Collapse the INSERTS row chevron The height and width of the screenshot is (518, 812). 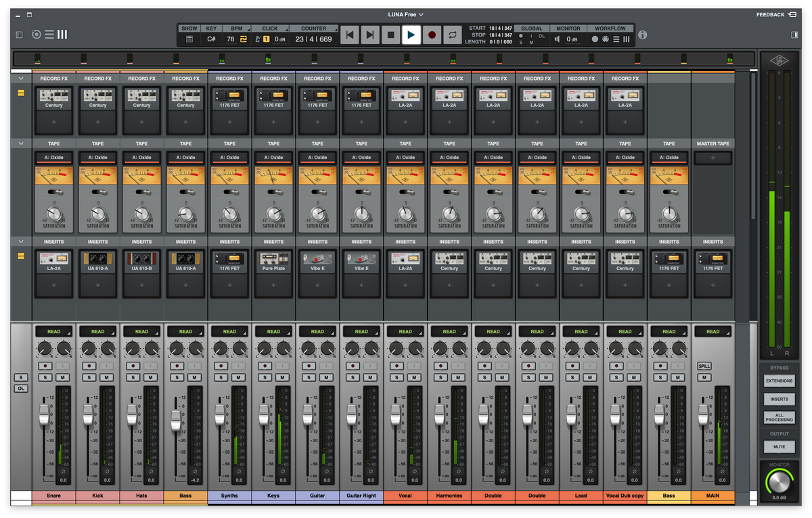pos(21,242)
